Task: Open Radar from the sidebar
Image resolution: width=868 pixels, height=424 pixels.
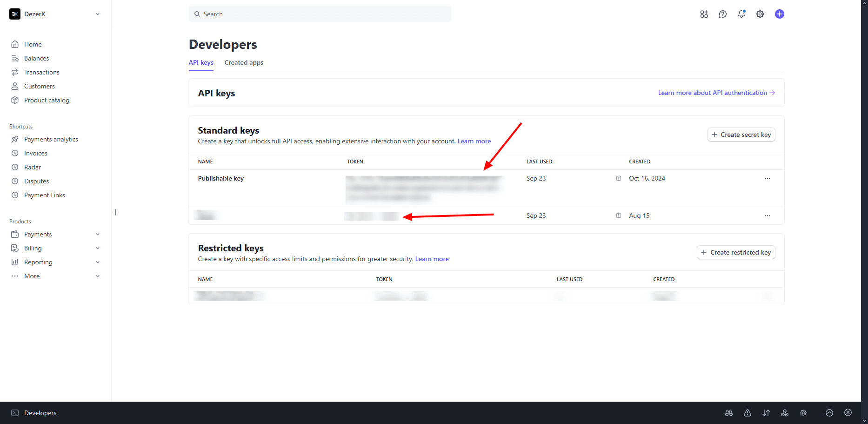Action: pos(33,167)
